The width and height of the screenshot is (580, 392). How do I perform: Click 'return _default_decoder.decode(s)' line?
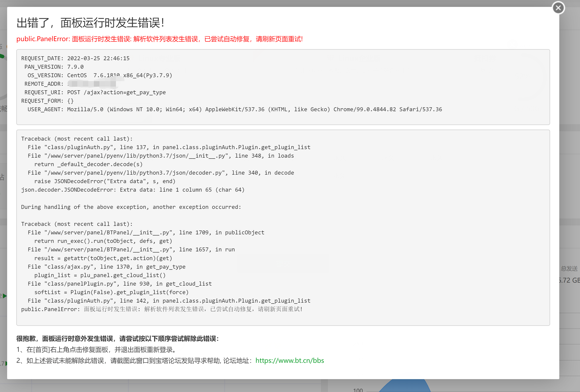(88, 164)
